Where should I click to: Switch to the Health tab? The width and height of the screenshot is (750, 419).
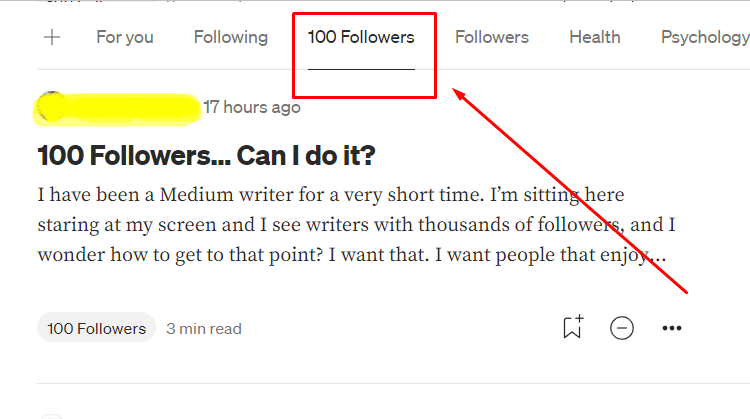595,37
